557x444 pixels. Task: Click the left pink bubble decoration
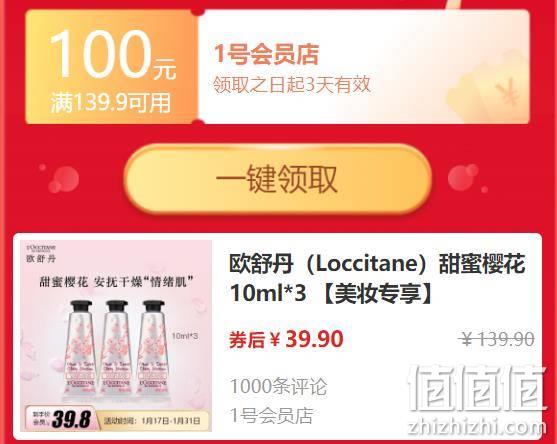click(x=63, y=179)
